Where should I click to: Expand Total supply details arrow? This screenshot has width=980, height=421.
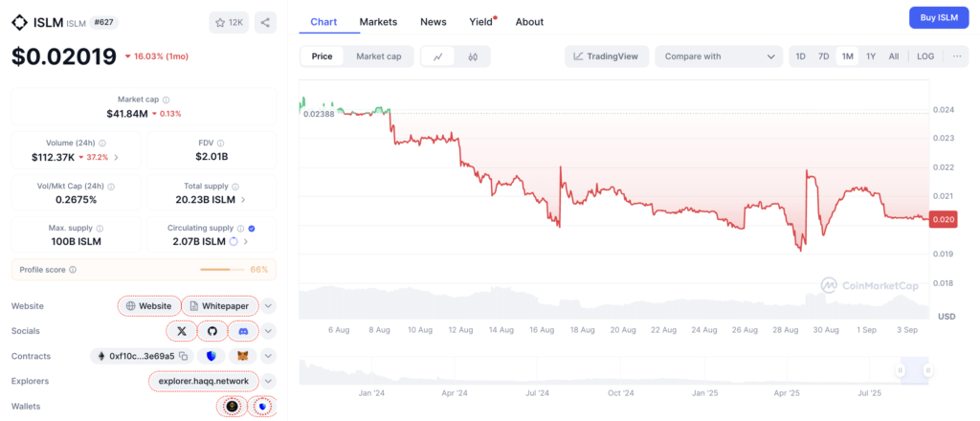pos(243,200)
